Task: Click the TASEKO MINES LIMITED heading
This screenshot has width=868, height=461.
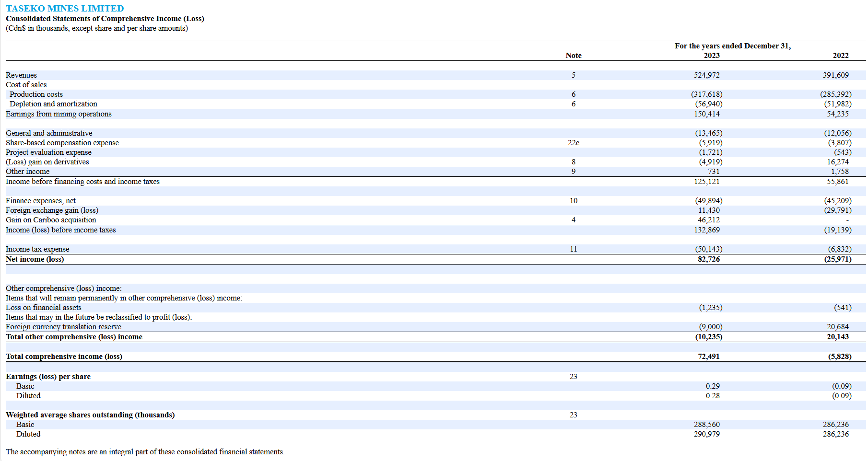Action: tap(65, 9)
